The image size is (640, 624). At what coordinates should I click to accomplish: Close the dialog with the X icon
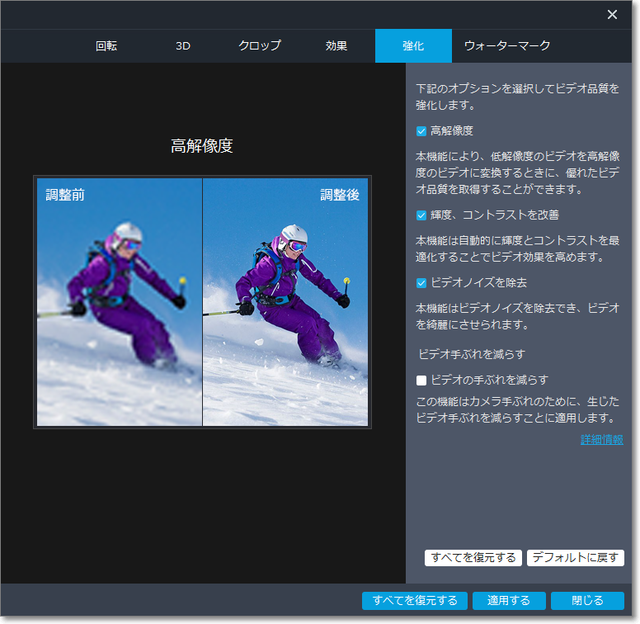point(612,14)
